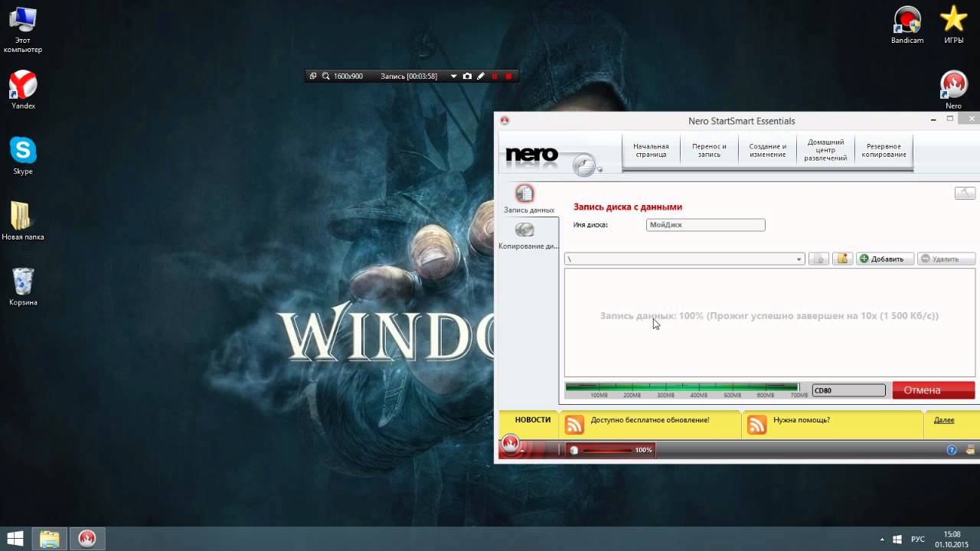Open the Bandicam dropdown arrow menu

point(453,76)
